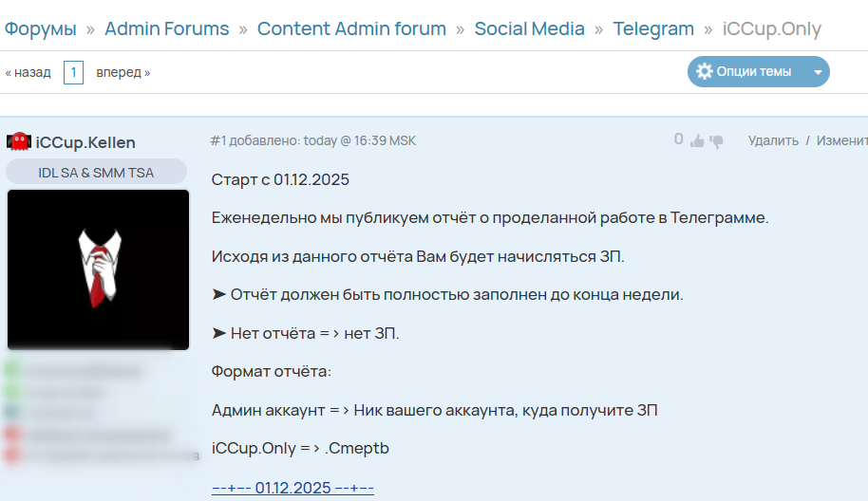Open the suit-and-tie avatar image
Image resolution: width=868 pixels, height=501 pixels.
coord(98,269)
